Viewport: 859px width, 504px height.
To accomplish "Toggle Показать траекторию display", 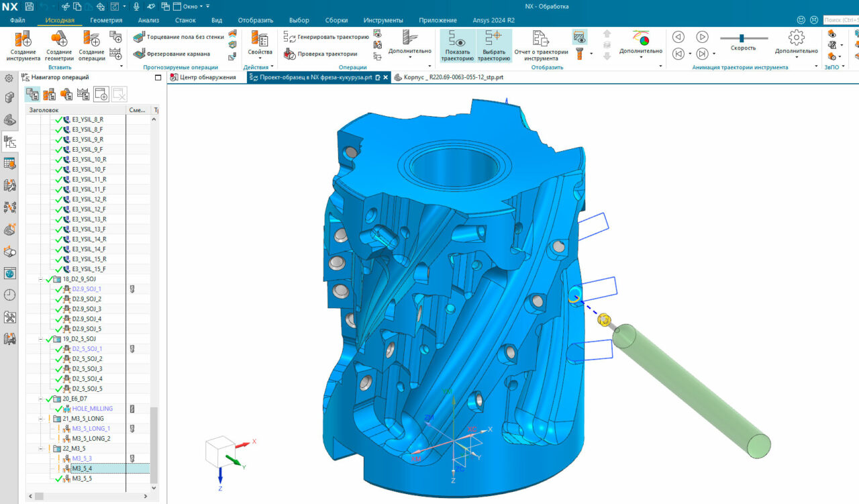I will pyautogui.click(x=457, y=44).
